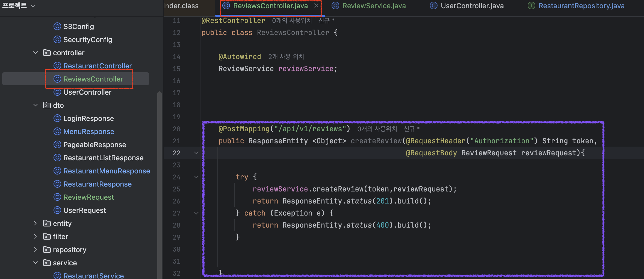This screenshot has height=279, width=644.
Task: Click the 0개의 사용위치 hint after @PostMapping
Action: (x=377, y=129)
